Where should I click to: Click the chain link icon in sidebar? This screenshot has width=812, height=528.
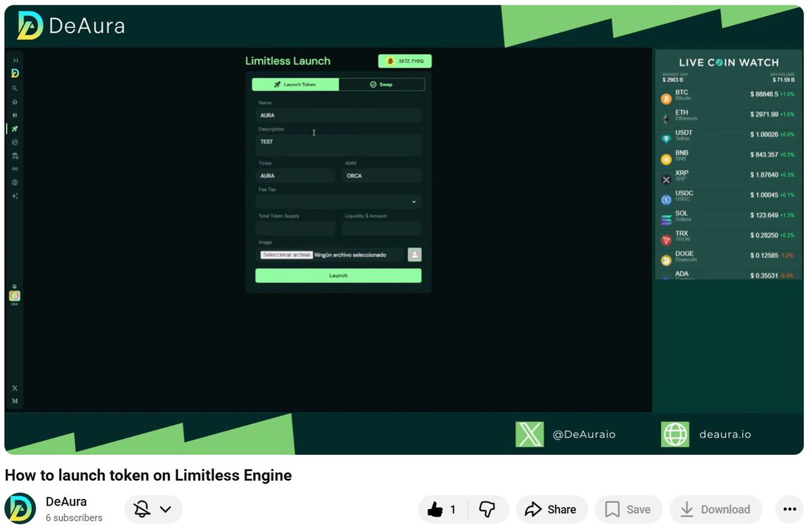click(15, 169)
